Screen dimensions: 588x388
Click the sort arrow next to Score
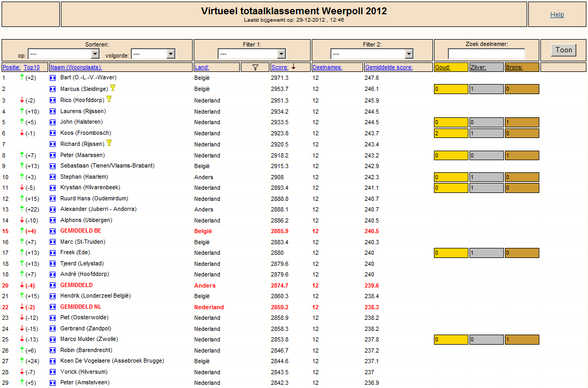tap(294, 67)
